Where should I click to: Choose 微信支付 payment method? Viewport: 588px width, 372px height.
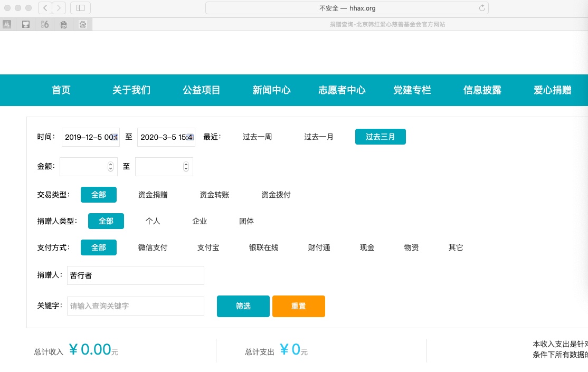pyautogui.click(x=153, y=247)
